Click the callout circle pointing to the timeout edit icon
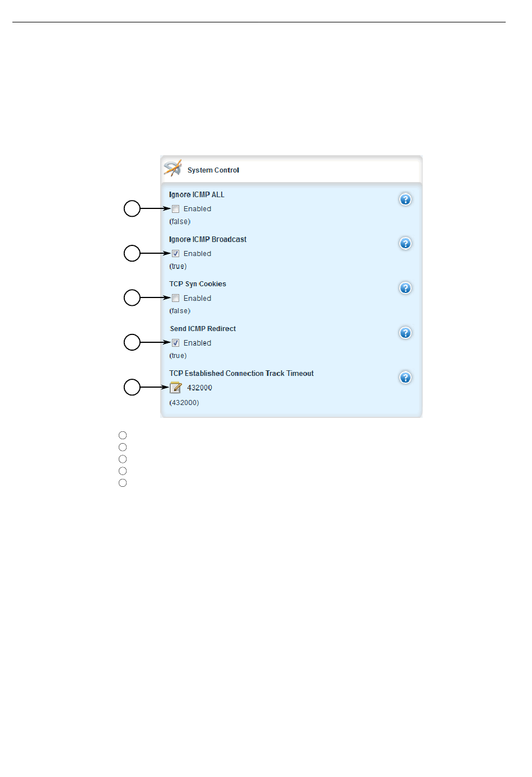 pyautogui.click(x=132, y=387)
